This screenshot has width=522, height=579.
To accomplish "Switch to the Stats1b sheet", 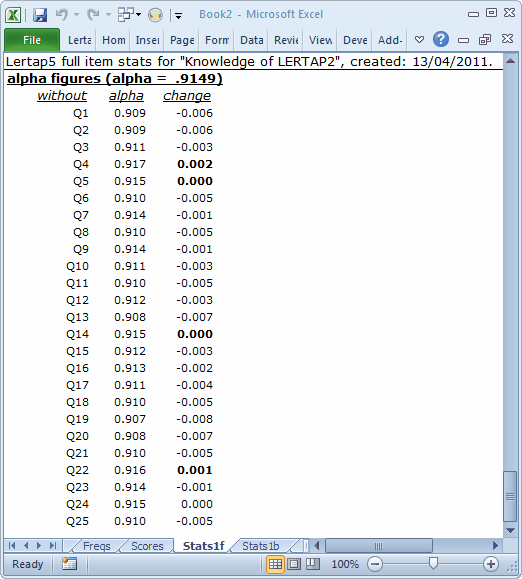I will pyautogui.click(x=261, y=546).
